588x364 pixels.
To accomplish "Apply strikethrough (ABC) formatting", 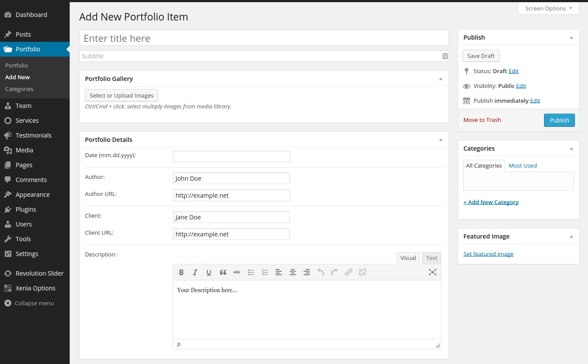I will pyautogui.click(x=237, y=272).
